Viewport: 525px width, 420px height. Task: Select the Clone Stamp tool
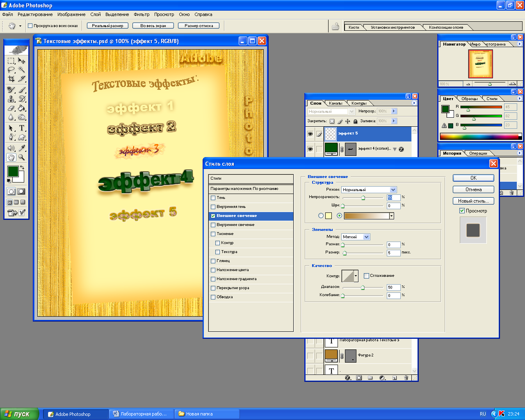(x=11, y=99)
